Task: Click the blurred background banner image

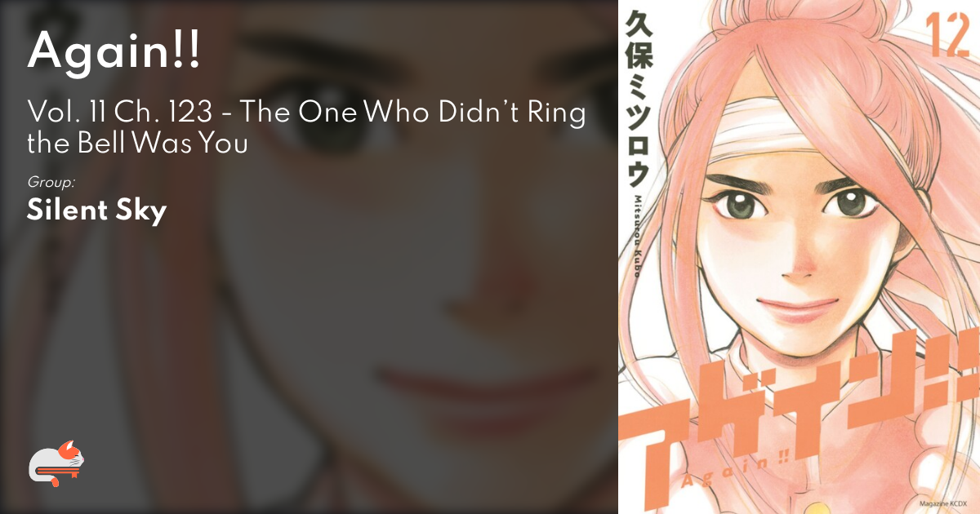Action: pos(309,257)
